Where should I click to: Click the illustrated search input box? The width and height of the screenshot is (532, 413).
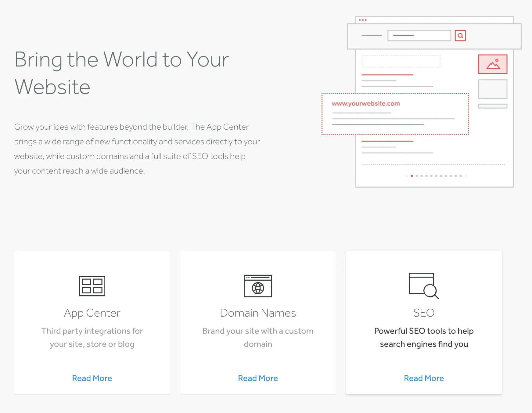tap(419, 35)
